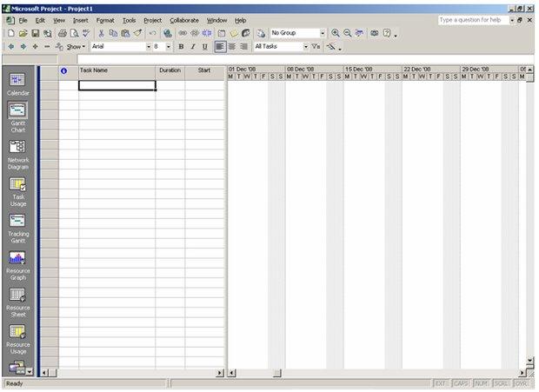Screen dimensions: 539x392
Task: Click the Gantt chart horizontal scrollbar thumb
Action: pyautogui.click(x=277, y=373)
